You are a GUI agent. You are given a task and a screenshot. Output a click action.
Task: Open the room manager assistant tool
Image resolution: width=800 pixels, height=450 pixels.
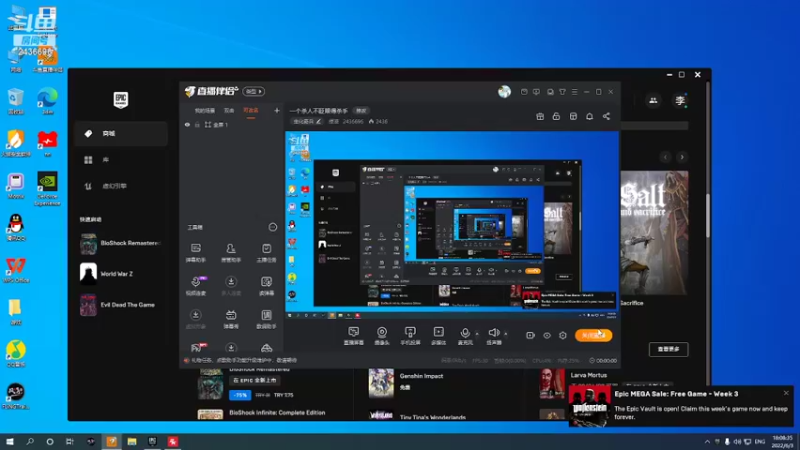point(231,253)
